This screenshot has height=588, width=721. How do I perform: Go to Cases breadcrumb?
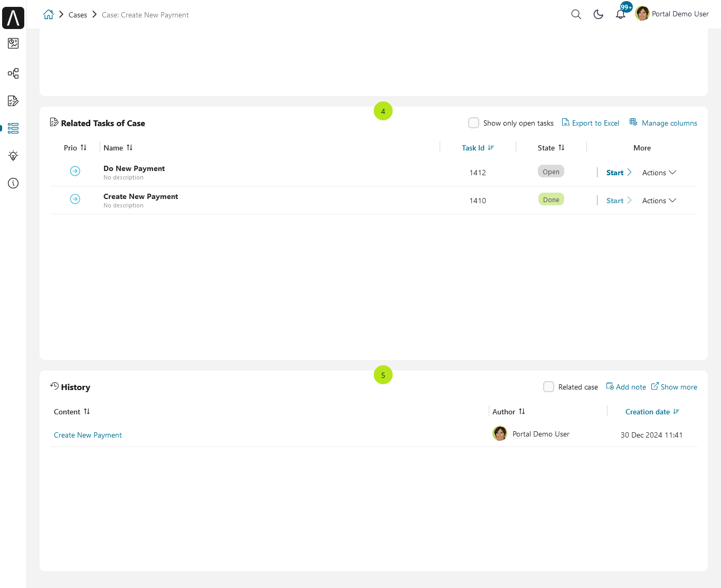(78, 15)
